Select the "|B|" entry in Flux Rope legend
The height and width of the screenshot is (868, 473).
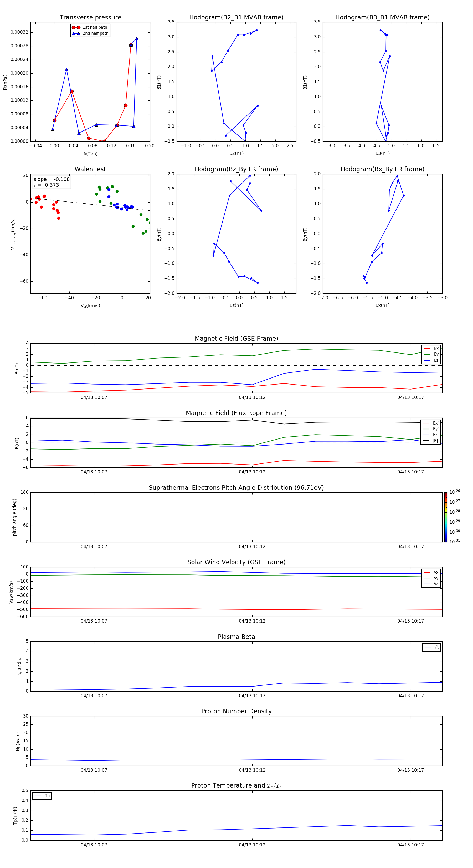431,441
